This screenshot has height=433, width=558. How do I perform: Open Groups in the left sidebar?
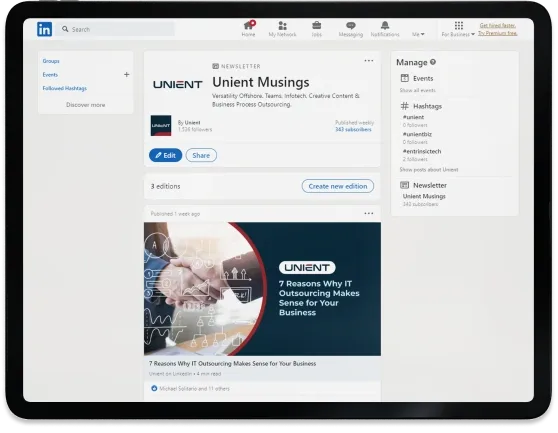[x=51, y=61]
